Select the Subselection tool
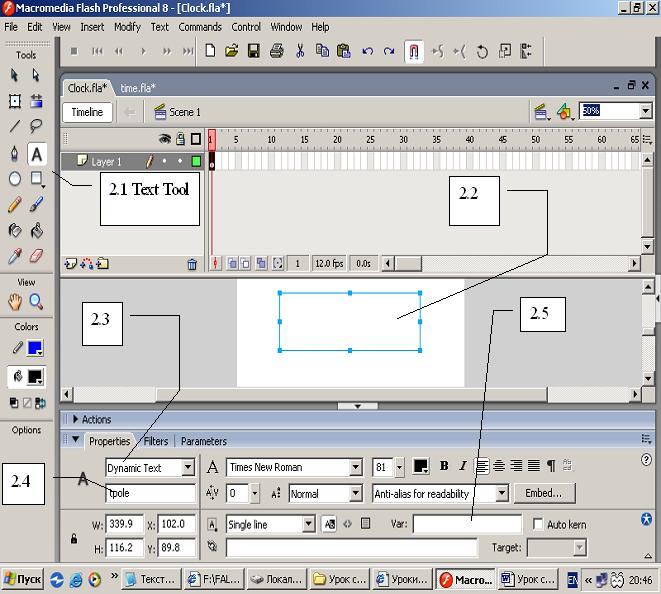The image size is (661, 594). coord(36,76)
